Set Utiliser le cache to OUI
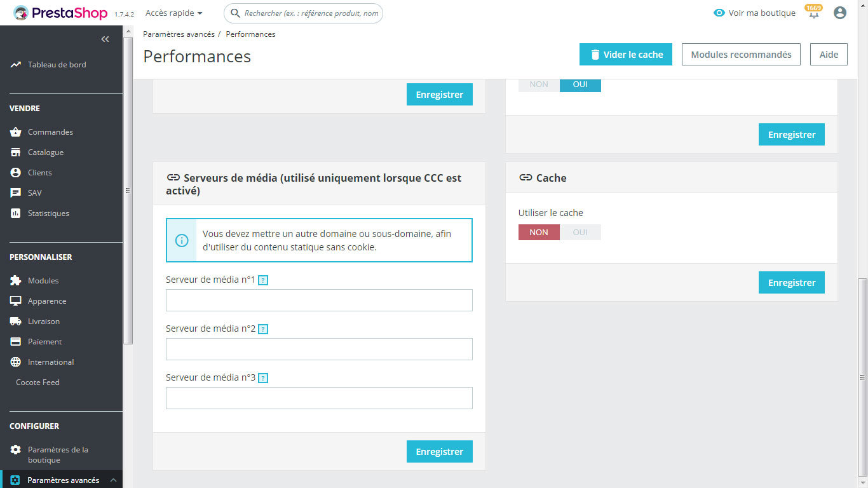The image size is (868, 488). 580,232
